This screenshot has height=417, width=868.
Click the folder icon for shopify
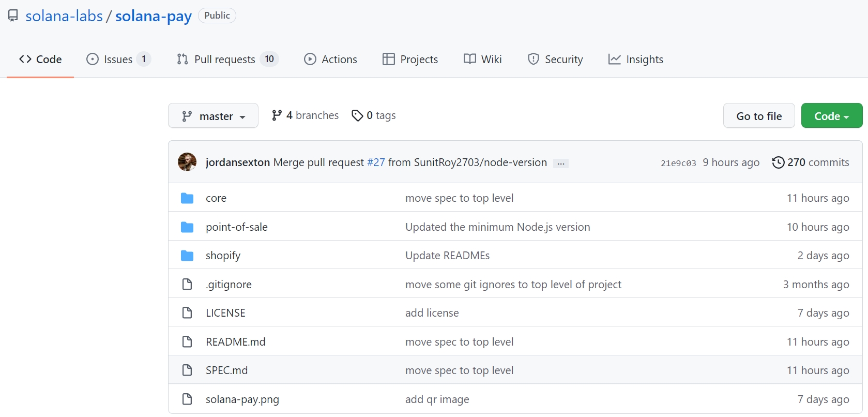(187, 256)
